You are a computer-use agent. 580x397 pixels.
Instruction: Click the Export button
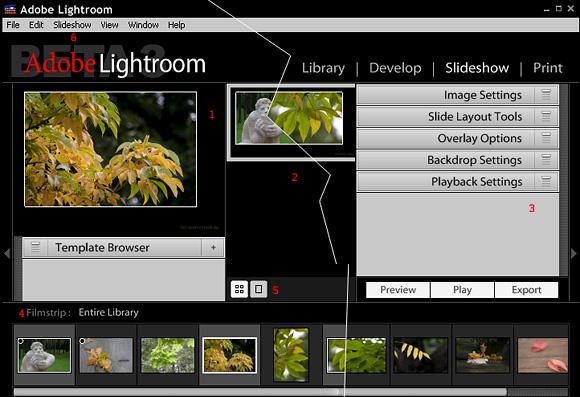(x=526, y=290)
